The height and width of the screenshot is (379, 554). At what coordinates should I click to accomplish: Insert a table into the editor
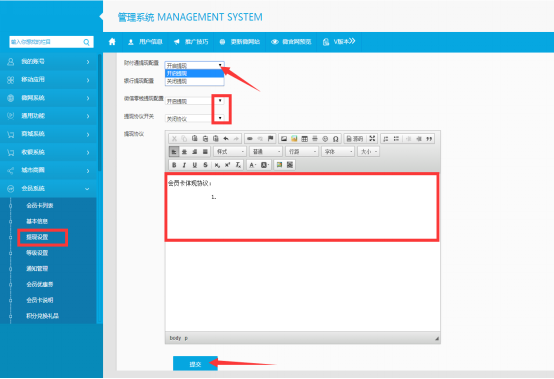(x=304, y=139)
